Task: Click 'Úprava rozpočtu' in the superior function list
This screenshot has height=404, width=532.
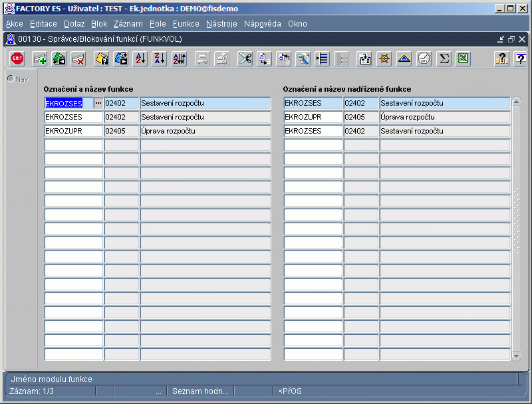Action: pyautogui.click(x=445, y=117)
